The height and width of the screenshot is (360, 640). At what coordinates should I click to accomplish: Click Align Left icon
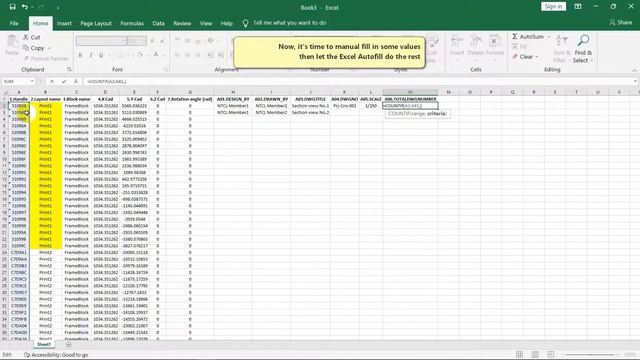tap(177, 55)
